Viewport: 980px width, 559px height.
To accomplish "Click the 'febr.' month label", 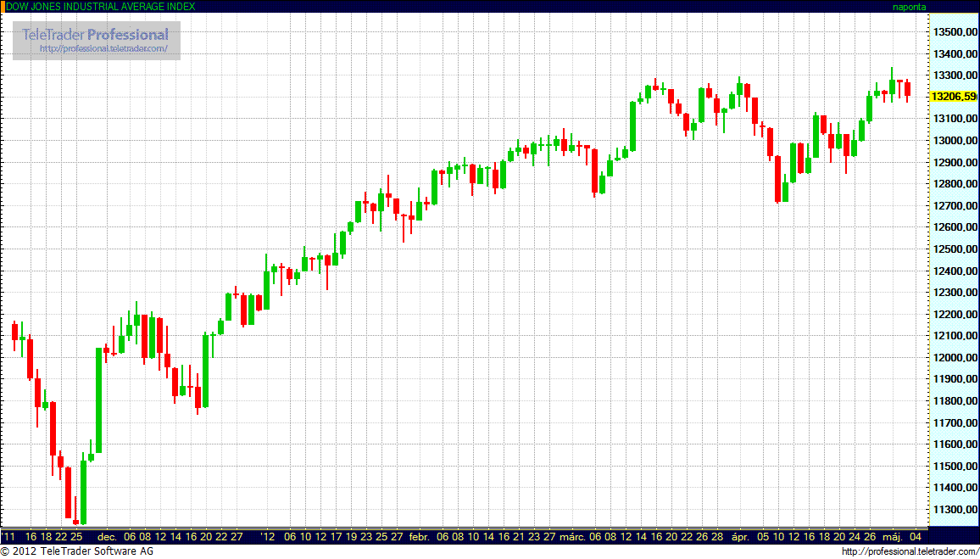I will point(419,536).
